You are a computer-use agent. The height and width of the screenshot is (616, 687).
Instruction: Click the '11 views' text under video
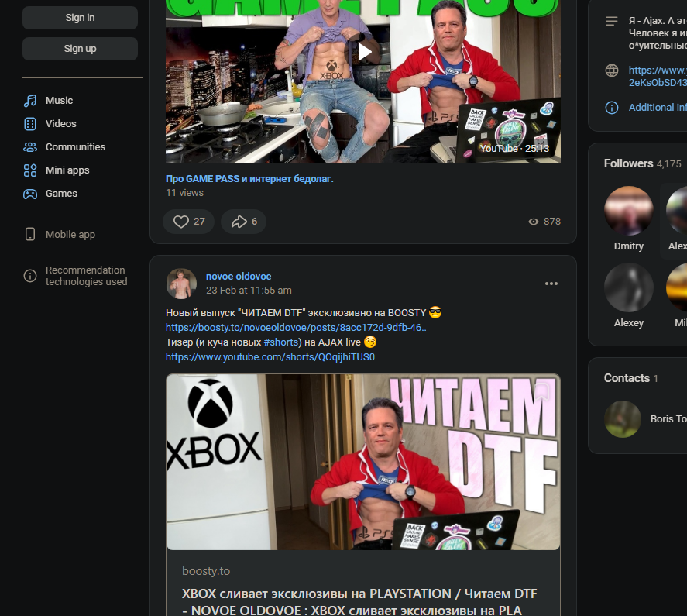point(184,193)
